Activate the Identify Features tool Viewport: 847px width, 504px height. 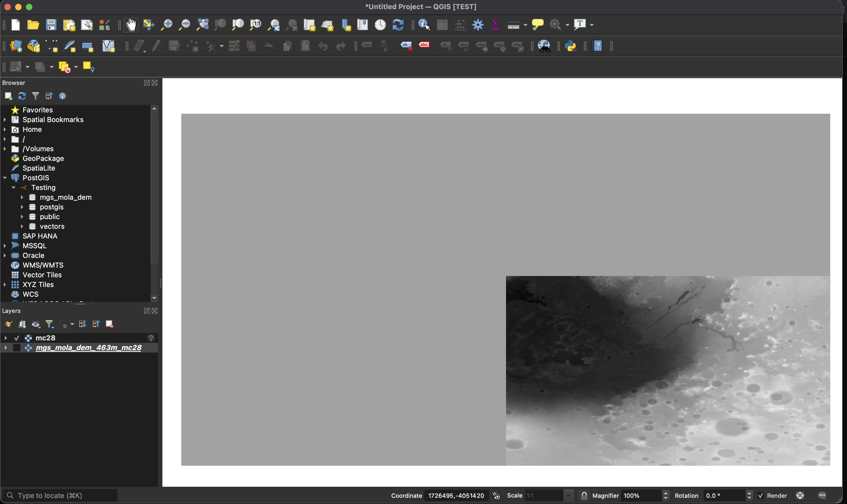[424, 25]
